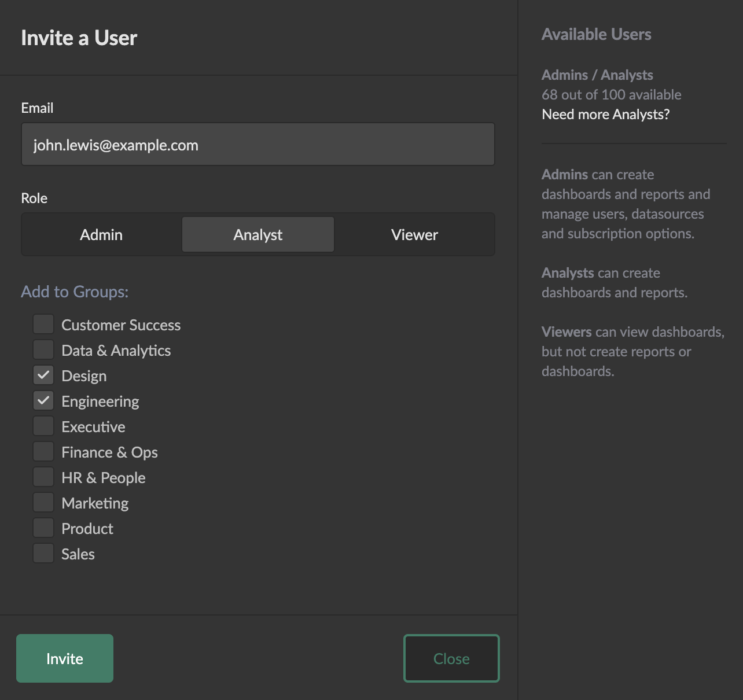Click the Email input field
743x700 pixels.
258,145
